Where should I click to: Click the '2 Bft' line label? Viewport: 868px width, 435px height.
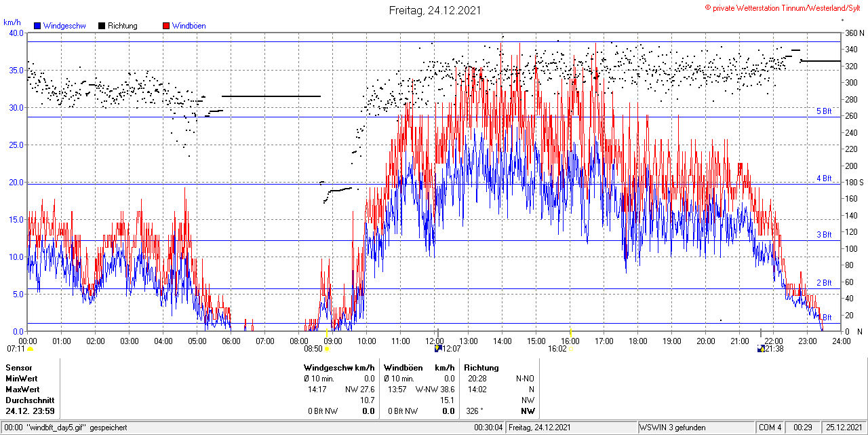click(x=823, y=283)
